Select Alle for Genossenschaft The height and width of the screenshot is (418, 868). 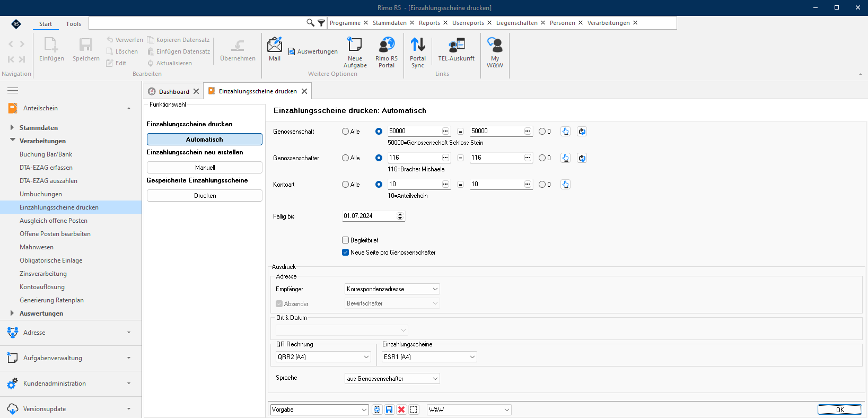tap(346, 132)
